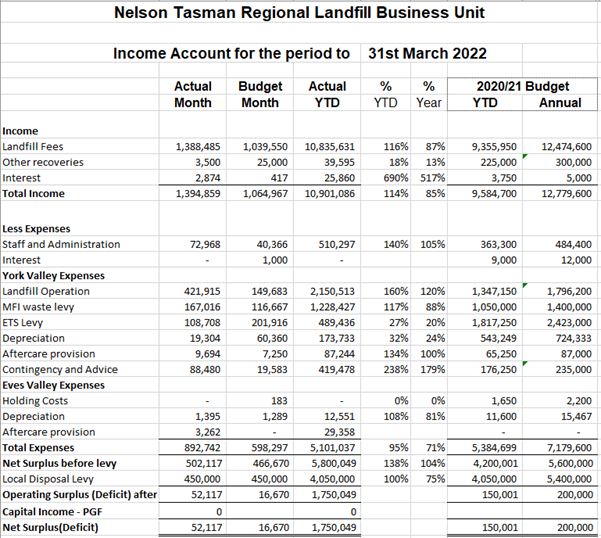Select the 'Staff and Administration' label
Image resolution: width=601 pixels, height=538 pixels.
click(61, 244)
